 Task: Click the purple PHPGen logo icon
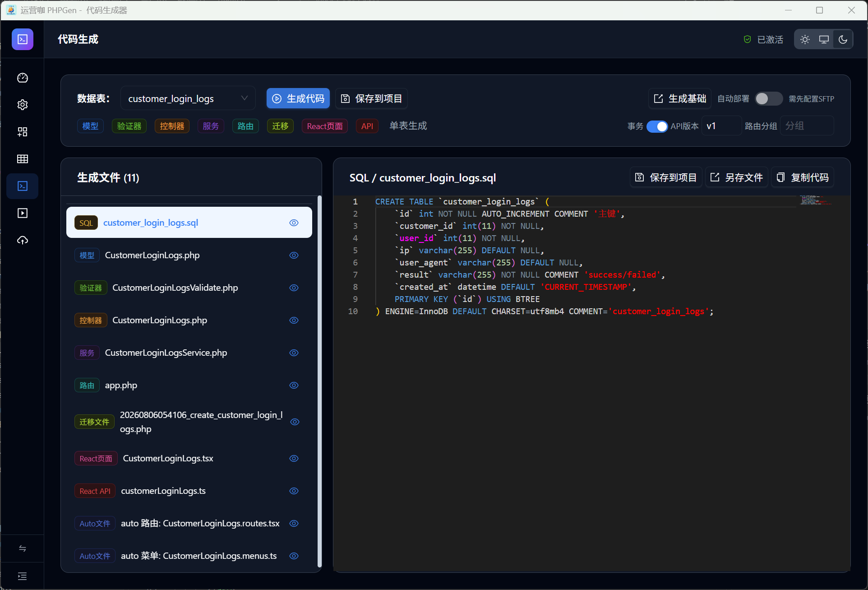[23, 39]
